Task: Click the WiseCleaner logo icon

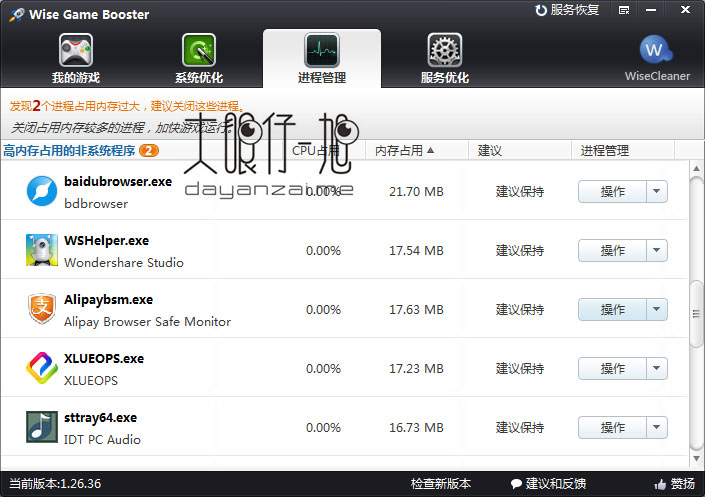Action: pos(656,49)
